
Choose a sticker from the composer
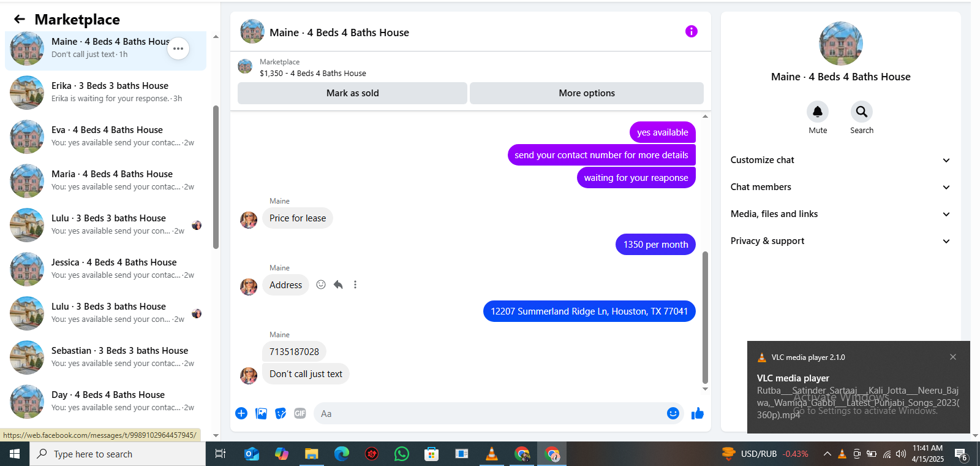coord(281,413)
